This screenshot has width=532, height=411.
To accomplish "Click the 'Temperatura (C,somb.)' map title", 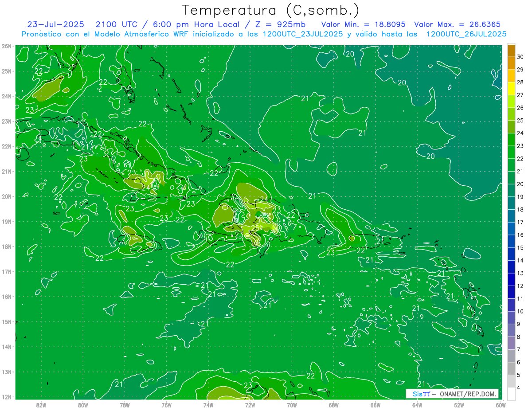I will pyautogui.click(x=271, y=10).
